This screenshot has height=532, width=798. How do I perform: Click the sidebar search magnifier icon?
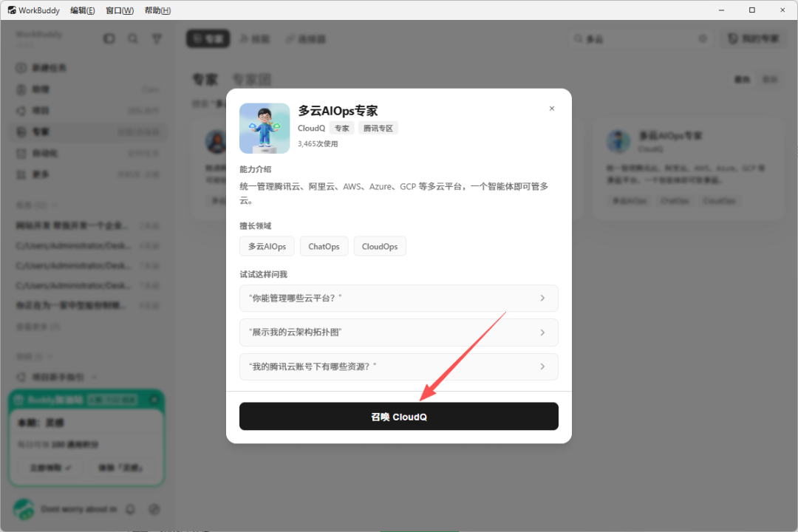133,38
